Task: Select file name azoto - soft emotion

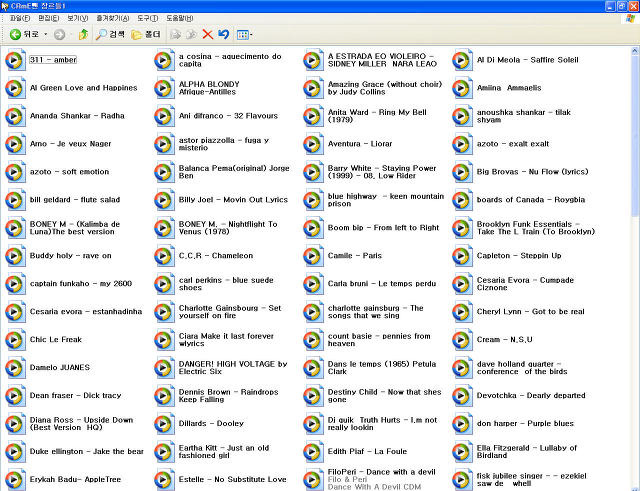Action: (x=69, y=172)
